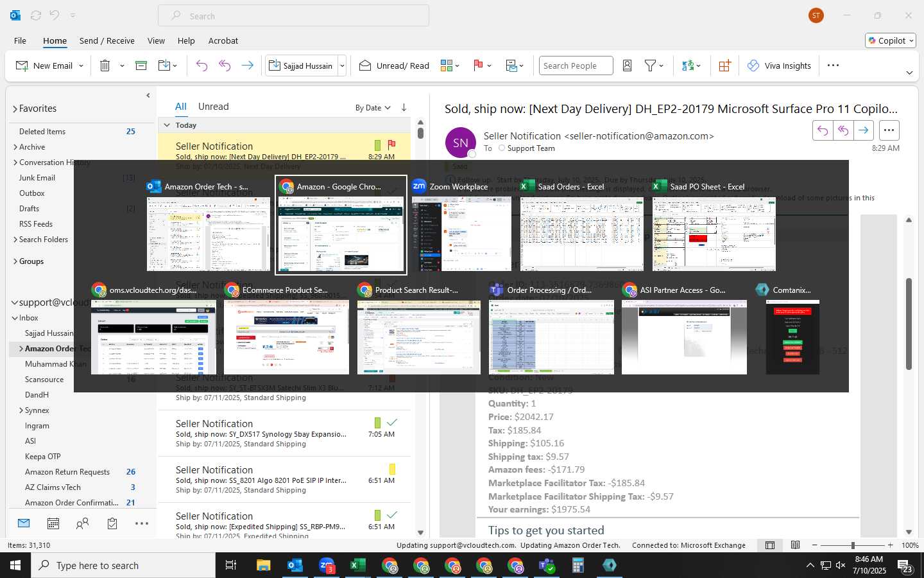Open more actions ellipsis in reading pane
Screen dimensions: 924x578
click(x=889, y=130)
